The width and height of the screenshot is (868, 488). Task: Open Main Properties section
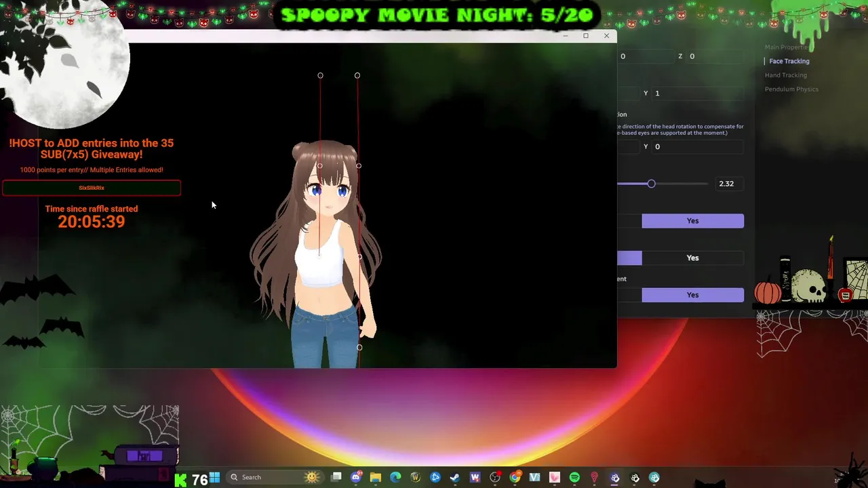787,47
